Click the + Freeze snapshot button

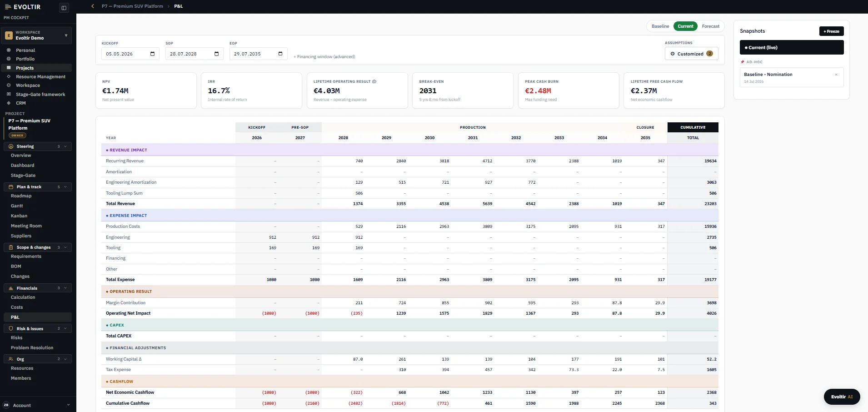[831, 31]
